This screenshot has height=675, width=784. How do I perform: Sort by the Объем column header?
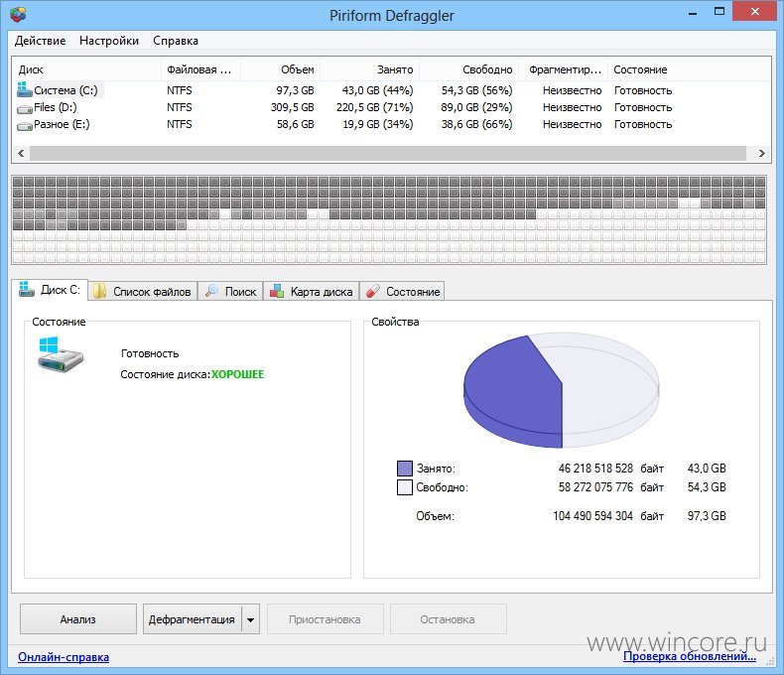281,69
